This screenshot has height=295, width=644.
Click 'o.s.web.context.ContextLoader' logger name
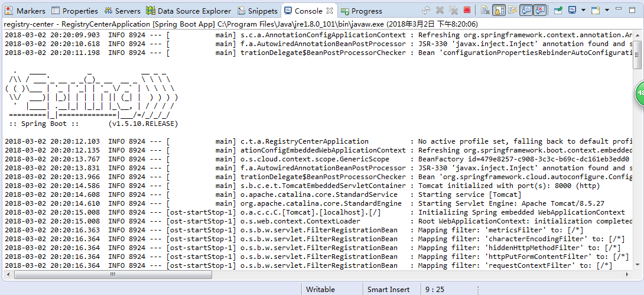[x=300, y=221]
